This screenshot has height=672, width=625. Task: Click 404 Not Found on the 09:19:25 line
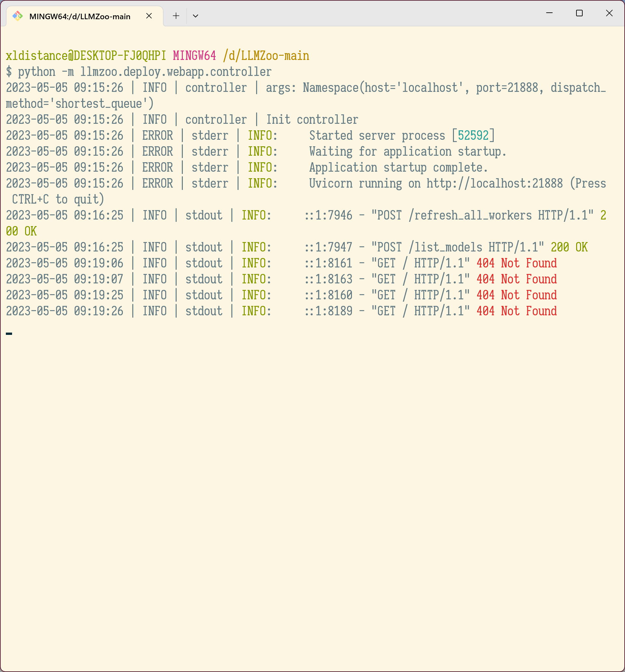coord(516,295)
